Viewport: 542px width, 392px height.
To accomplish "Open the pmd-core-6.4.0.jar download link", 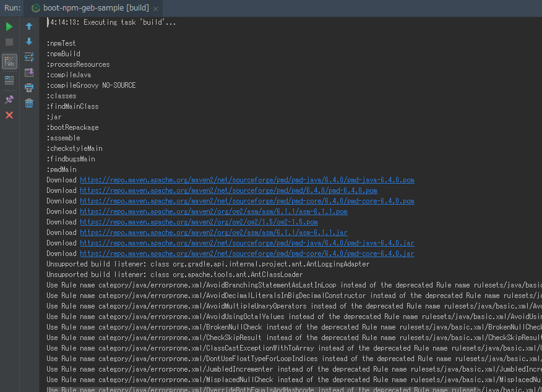I will (247, 254).
